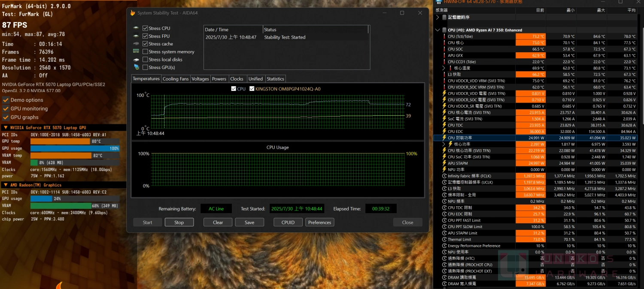The height and width of the screenshot is (289, 644).
Task: Click clock icon of Thermal Limit row
Action: point(444,239)
